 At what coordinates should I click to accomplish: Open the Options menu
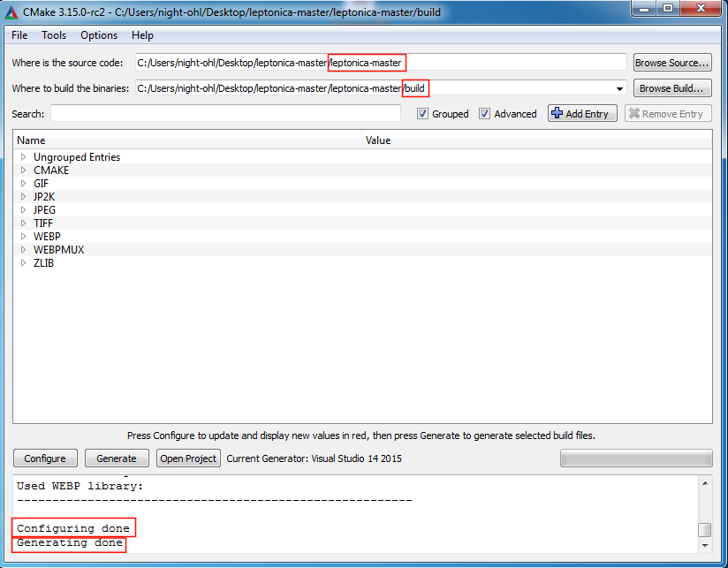(x=99, y=35)
